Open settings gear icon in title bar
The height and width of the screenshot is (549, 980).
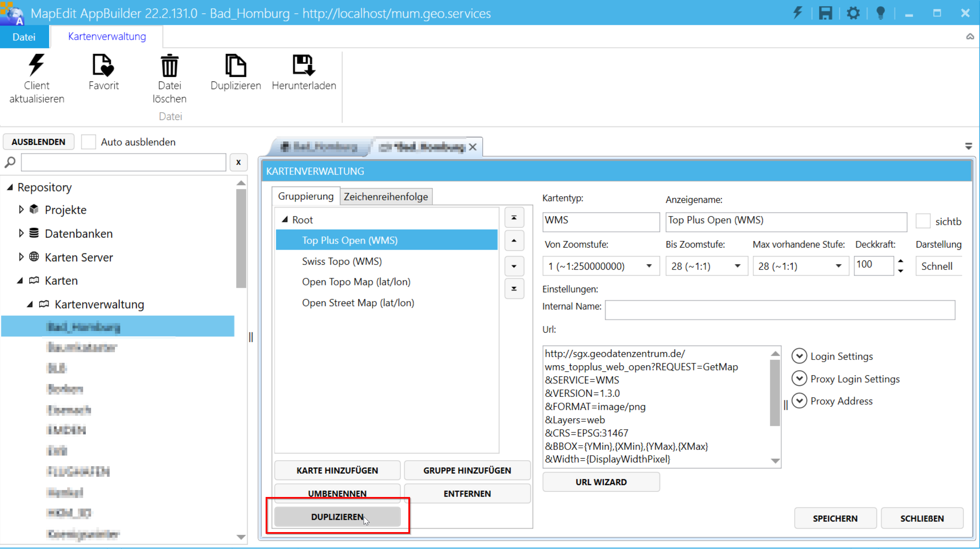(x=853, y=13)
